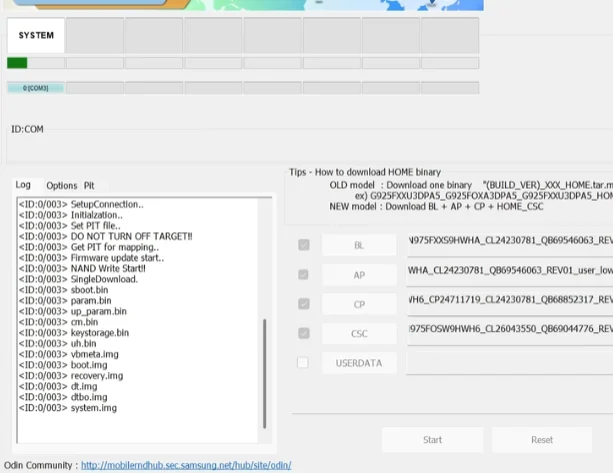Click the 'keystorage.bin' log line
This screenshot has height=473, width=613.
[x=74, y=332]
